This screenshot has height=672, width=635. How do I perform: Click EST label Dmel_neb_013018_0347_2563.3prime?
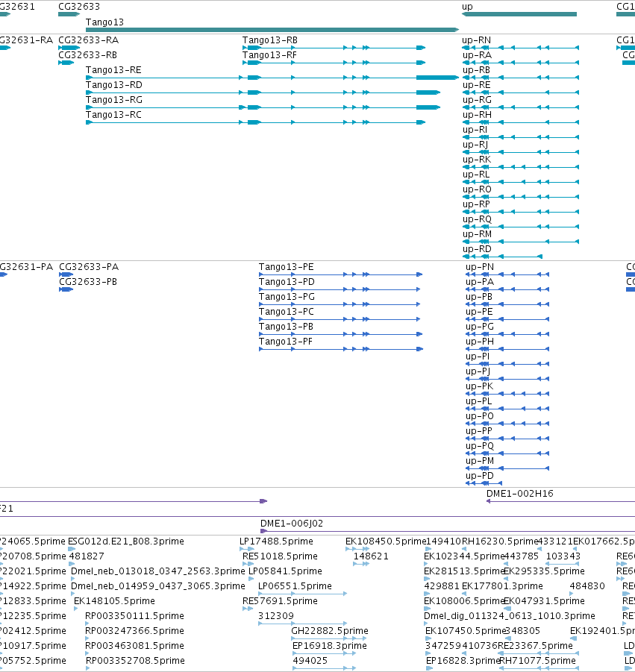coord(157,571)
